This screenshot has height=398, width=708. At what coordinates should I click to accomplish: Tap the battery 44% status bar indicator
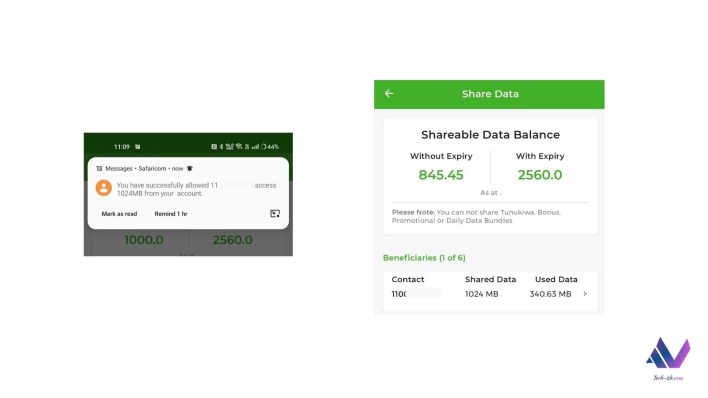pos(270,147)
